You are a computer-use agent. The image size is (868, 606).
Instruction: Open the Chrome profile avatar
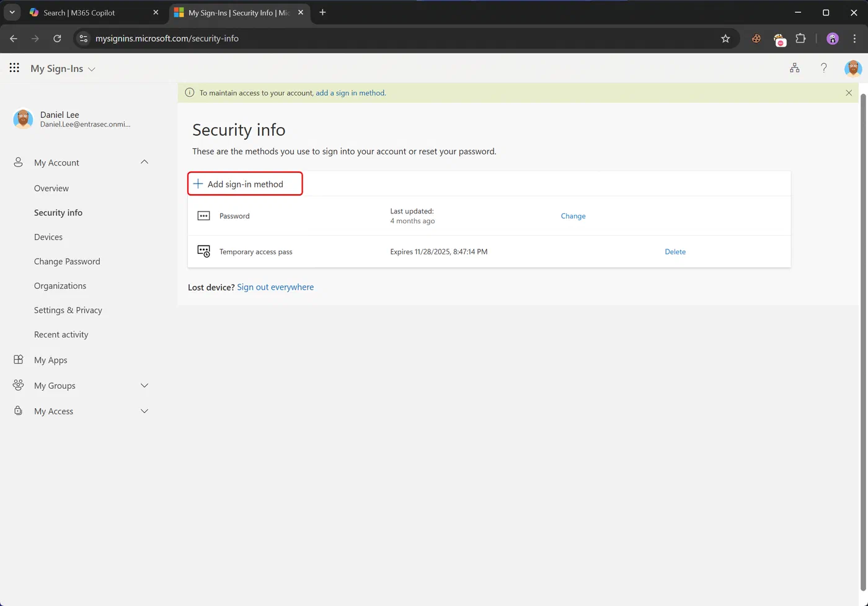pos(833,38)
